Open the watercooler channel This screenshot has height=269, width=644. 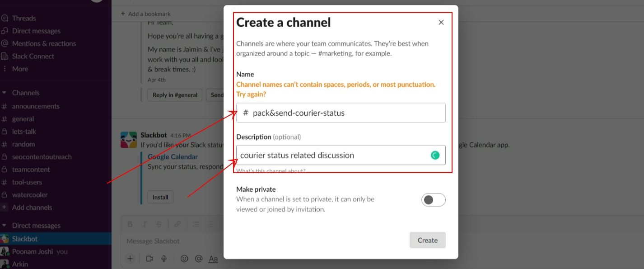pyautogui.click(x=30, y=195)
